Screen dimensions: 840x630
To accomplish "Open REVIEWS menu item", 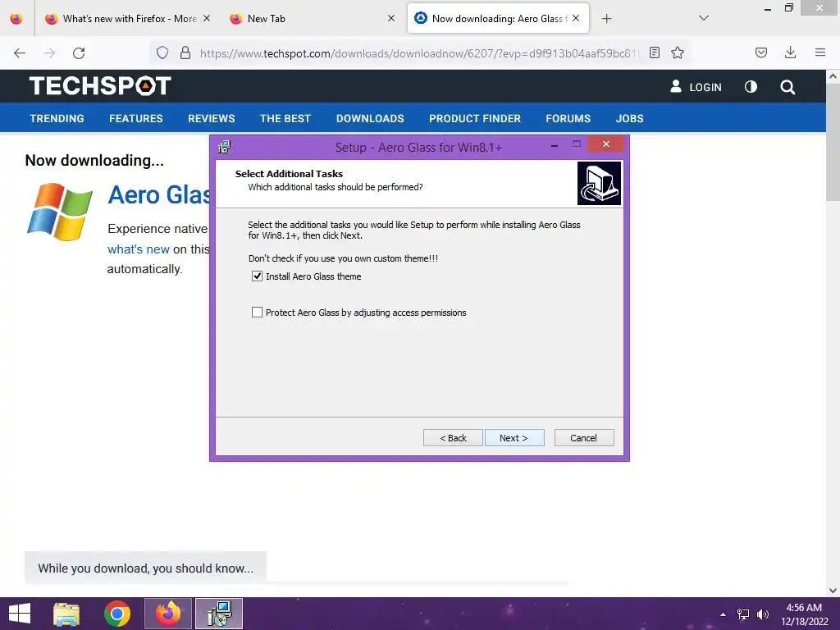I will [x=211, y=118].
